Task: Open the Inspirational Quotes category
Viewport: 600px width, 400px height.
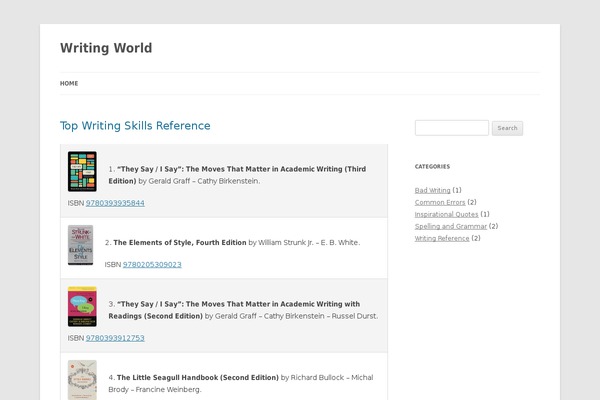Action: [447, 214]
